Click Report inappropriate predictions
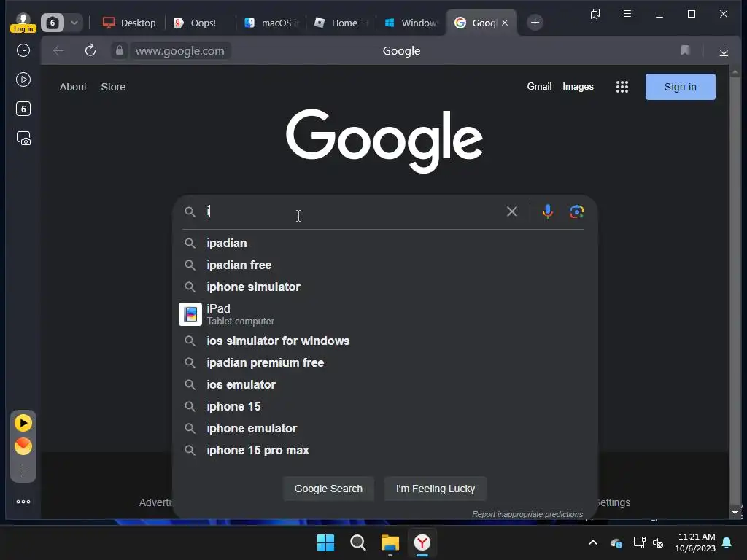The height and width of the screenshot is (560, 747). pyautogui.click(x=527, y=514)
